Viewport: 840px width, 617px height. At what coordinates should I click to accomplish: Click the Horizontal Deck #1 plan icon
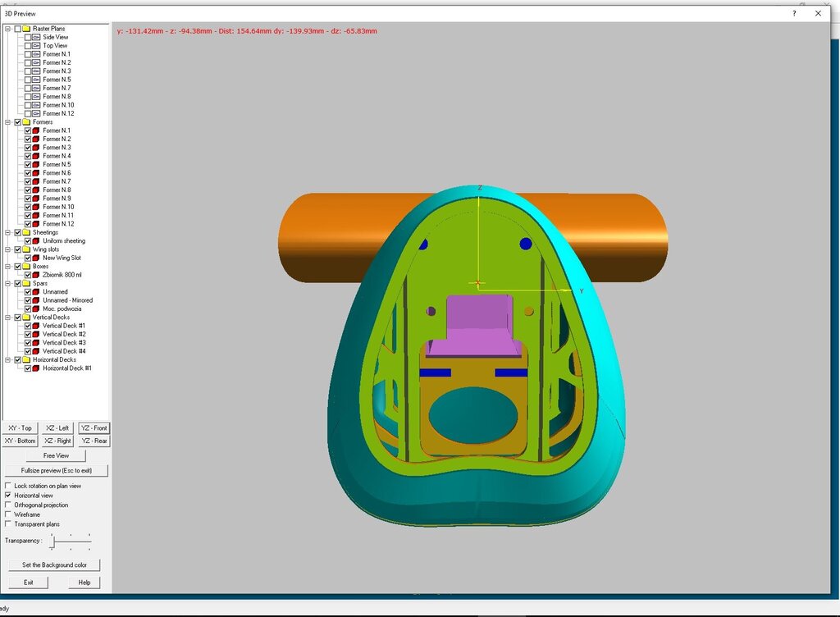(x=37, y=368)
